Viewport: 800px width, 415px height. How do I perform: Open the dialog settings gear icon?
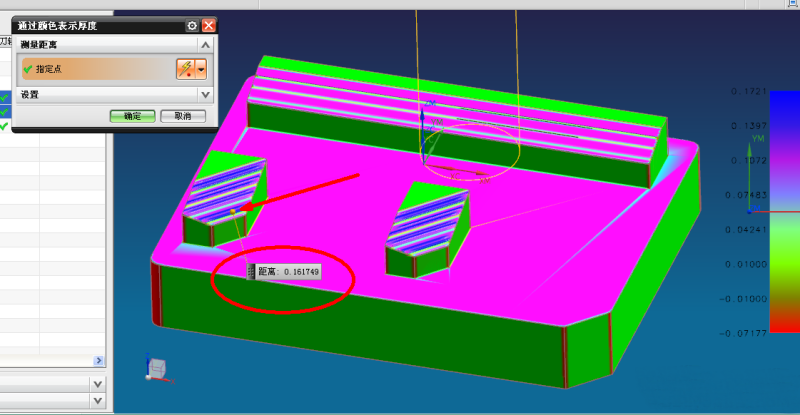[x=192, y=25]
